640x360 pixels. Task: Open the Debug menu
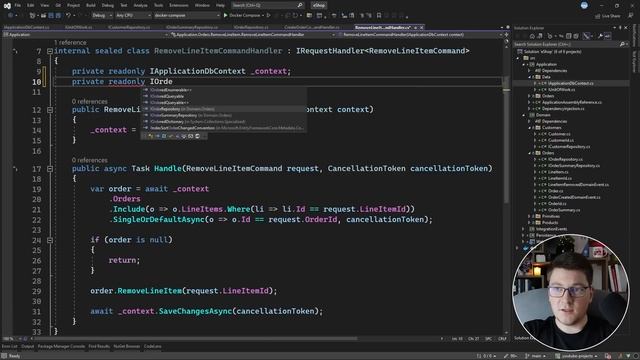pyautogui.click(x=108, y=5)
